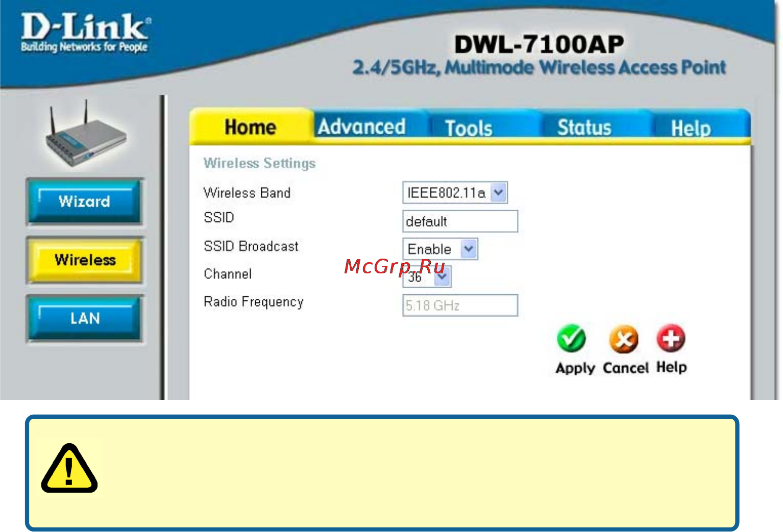Click the Radio Frequency 5.18 GHz field

coord(460,306)
